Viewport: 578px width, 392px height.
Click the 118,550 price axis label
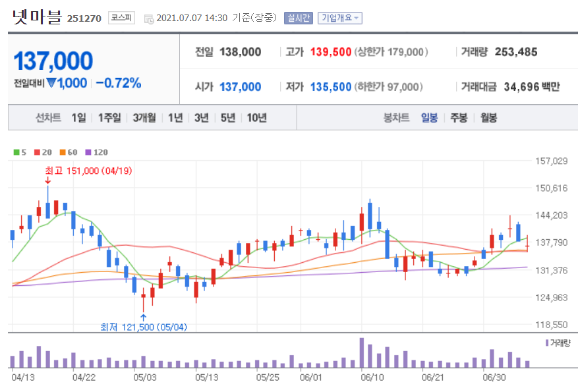(552, 325)
